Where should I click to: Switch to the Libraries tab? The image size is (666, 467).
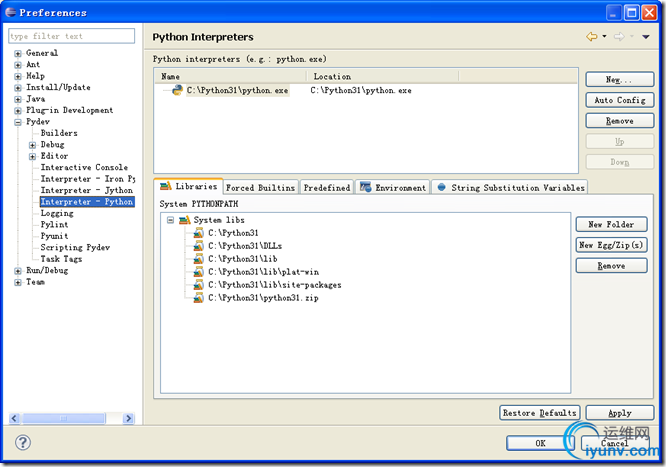point(188,186)
